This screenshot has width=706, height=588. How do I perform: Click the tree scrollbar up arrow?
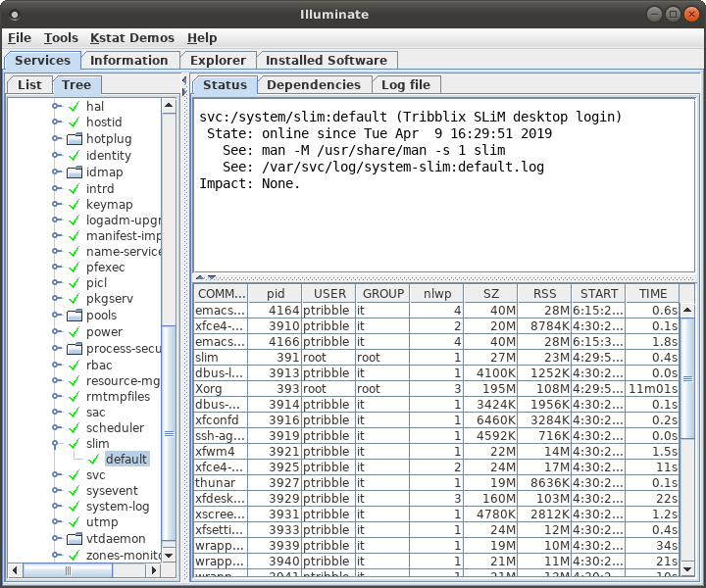[169, 106]
